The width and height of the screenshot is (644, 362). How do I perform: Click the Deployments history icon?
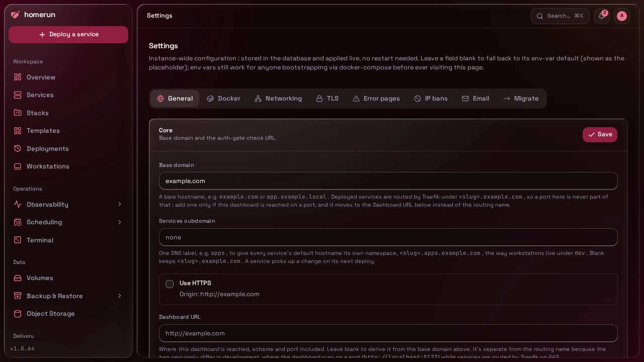pos(18,148)
